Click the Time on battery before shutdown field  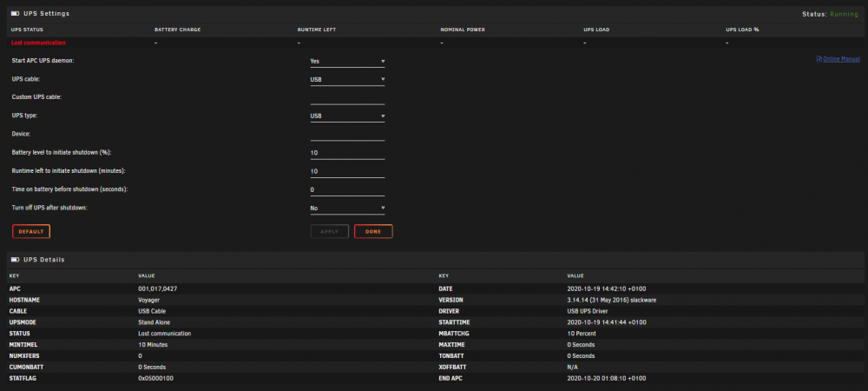pyautogui.click(x=347, y=190)
